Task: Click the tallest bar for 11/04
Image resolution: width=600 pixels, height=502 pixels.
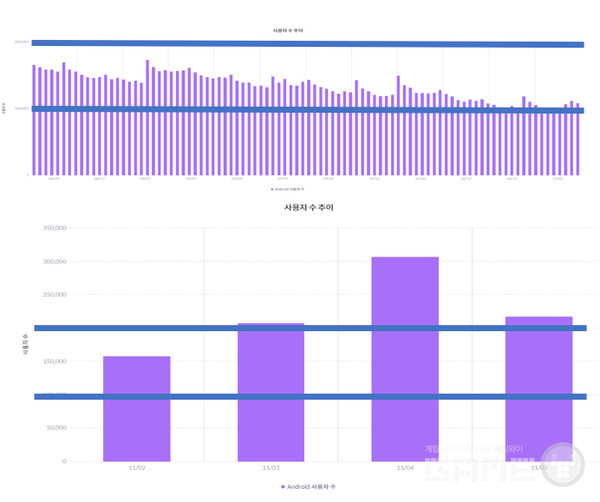Action: tap(405, 358)
